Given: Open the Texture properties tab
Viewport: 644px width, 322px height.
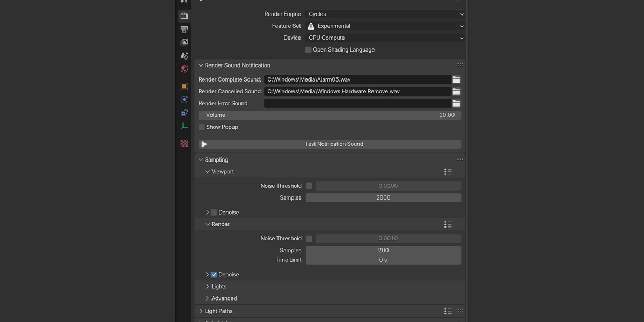Looking at the screenshot, I should [x=184, y=143].
